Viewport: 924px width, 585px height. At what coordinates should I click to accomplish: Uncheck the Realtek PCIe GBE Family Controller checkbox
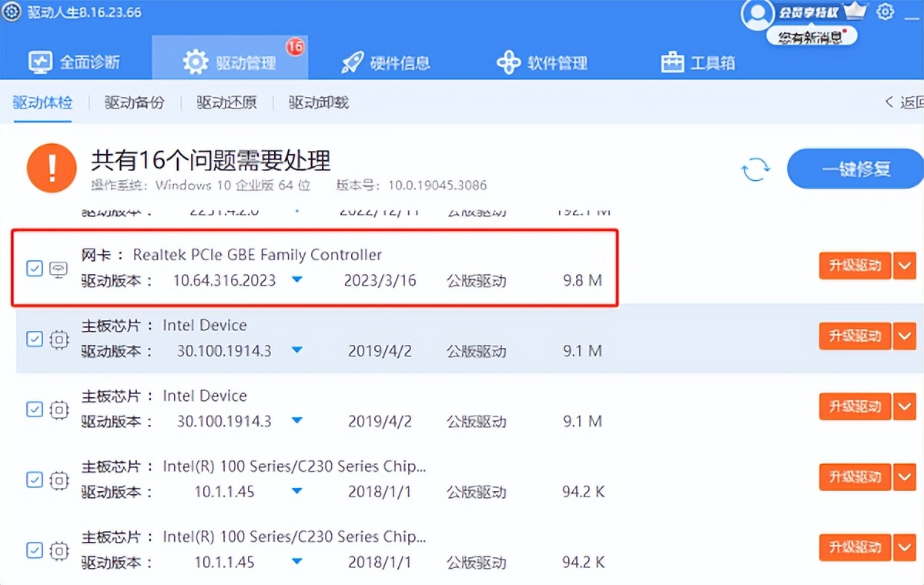point(34,267)
